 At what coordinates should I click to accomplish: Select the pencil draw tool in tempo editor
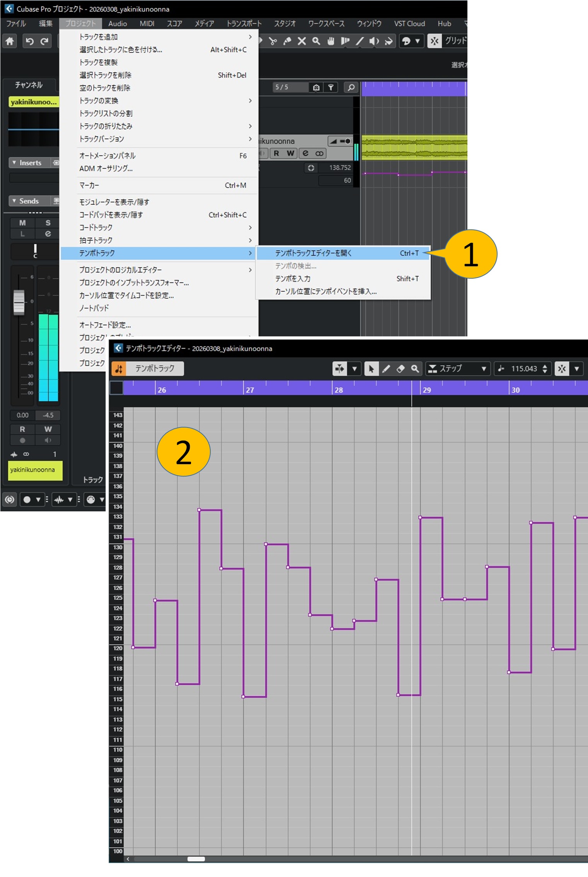pos(386,369)
